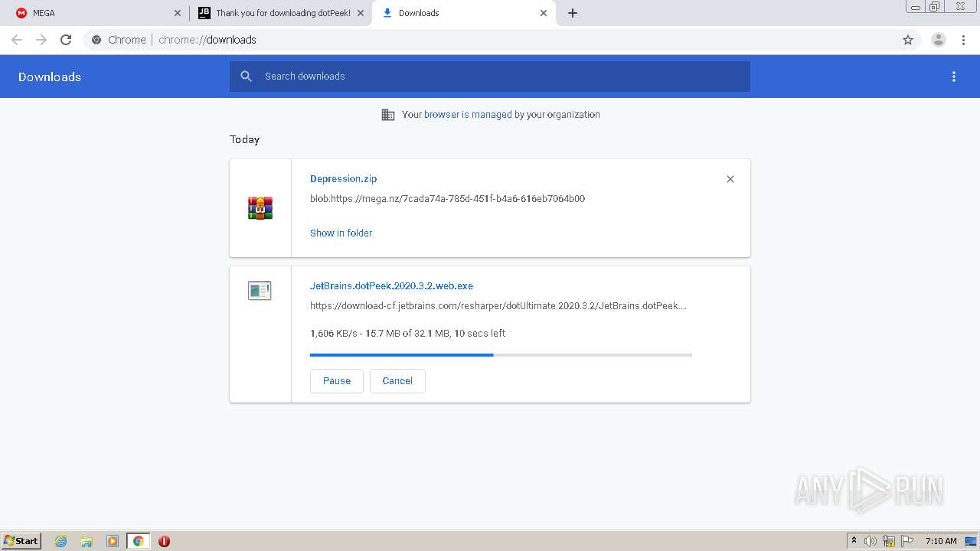Viewport: 980px width, 551px height.
Task: Open the Opera taskbar icon
Action: 164,541
